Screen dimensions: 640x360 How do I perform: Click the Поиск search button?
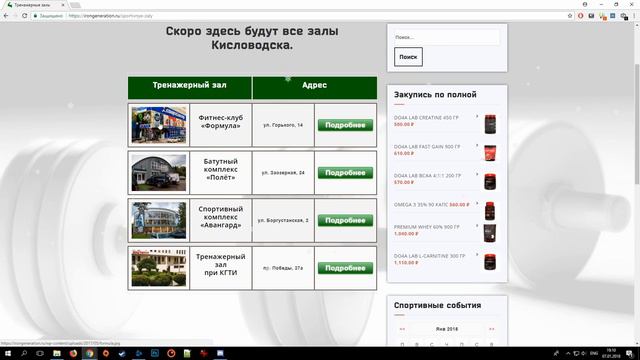coord(408,57)
